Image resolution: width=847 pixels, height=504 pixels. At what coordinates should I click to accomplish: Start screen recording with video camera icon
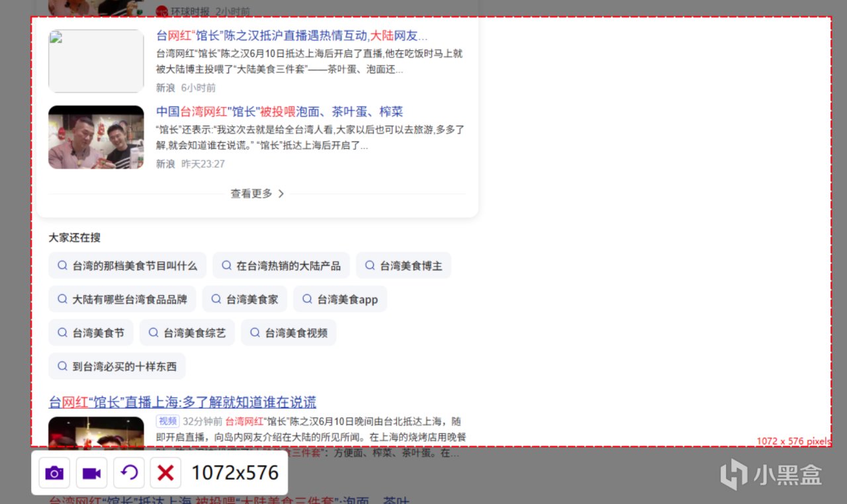pos(91,473)
